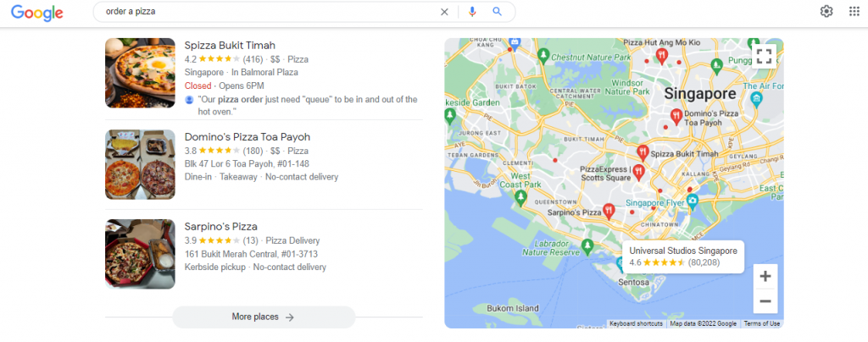Click 'Blk 47 Lor 6 Toa Payoh, #01-148' address

(x=247, y=163)
